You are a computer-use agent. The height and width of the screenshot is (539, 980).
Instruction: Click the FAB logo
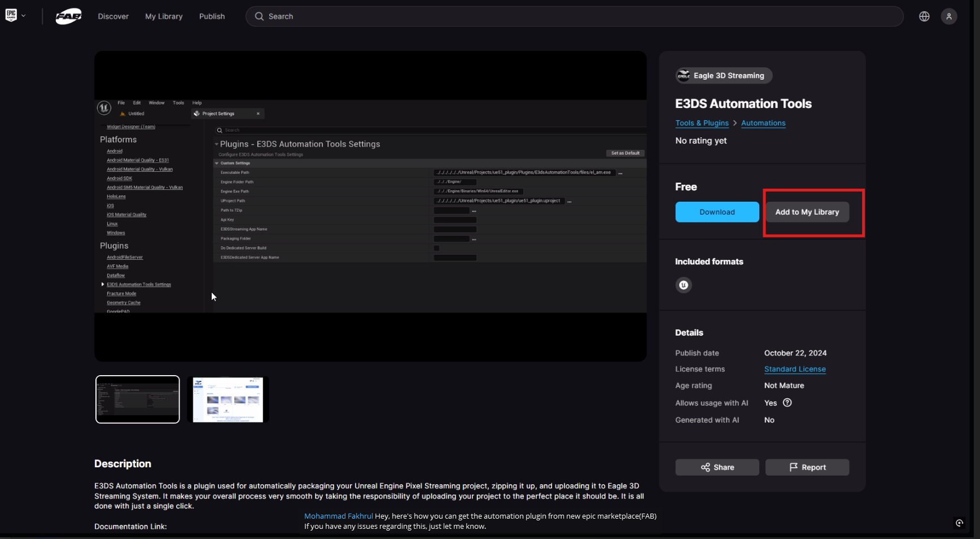click(x=68, y=16)
